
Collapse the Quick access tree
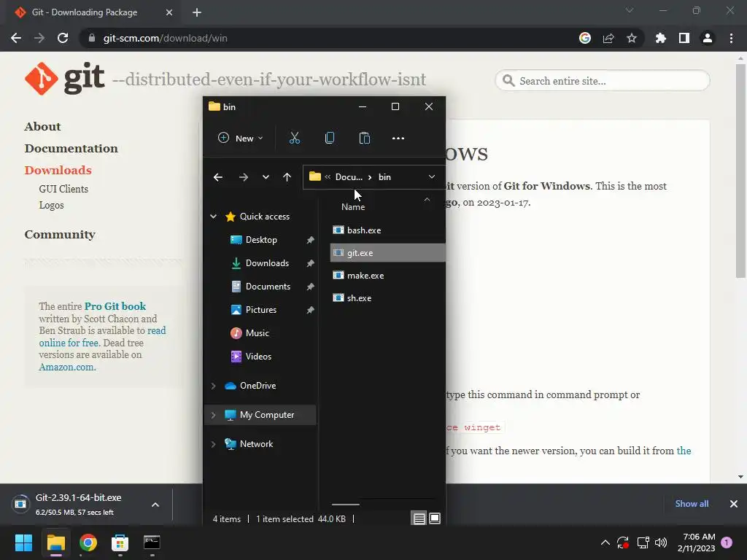[x=214, y=216]
